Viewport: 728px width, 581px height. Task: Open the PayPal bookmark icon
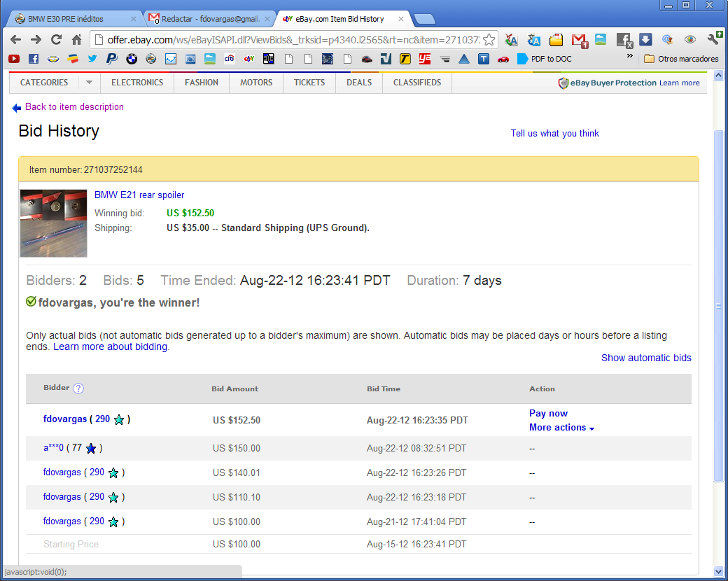click(111, 59)
